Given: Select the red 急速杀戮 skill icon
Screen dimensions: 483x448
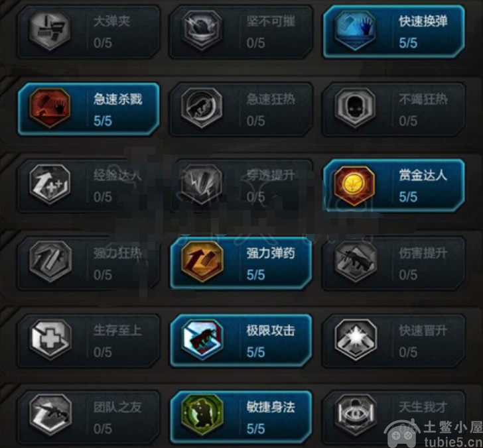Looking at the screenshot, I should (x=50, y=107).
